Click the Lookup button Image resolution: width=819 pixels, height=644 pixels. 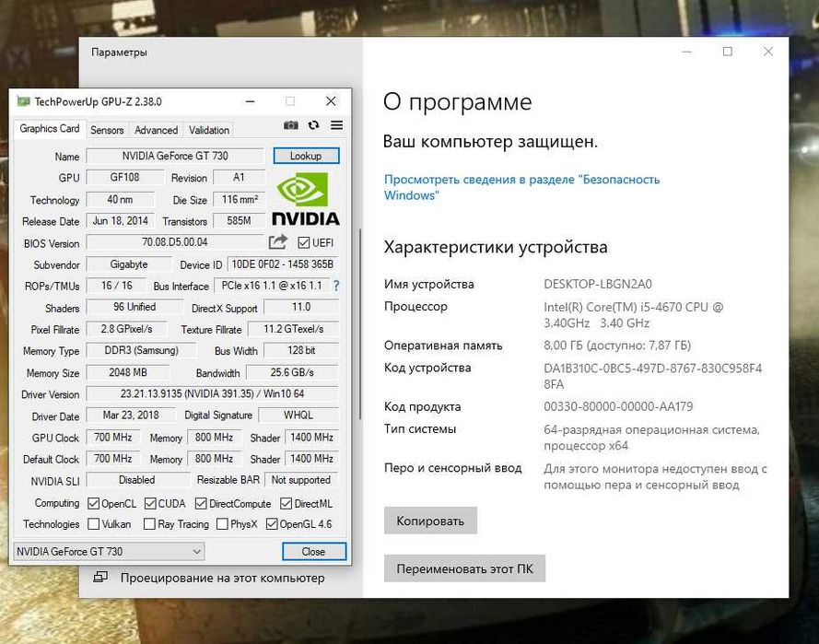(306, 156)
